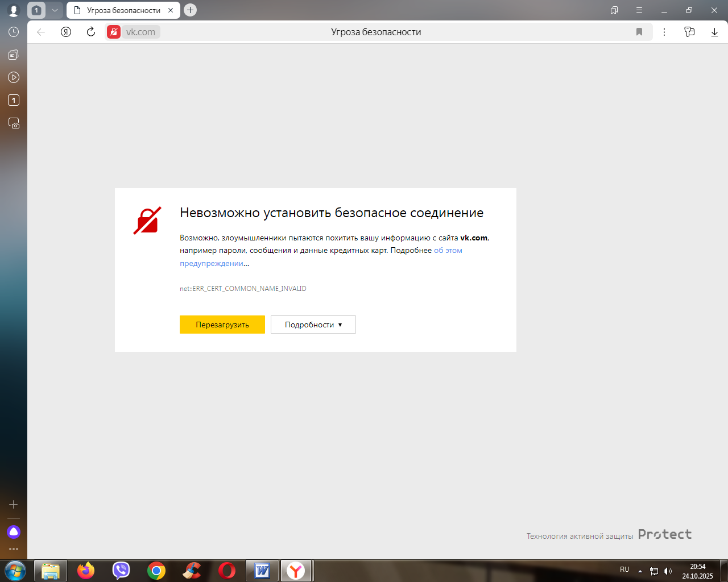728x582 pixels.
Task: Close the Угроза безопасности tab
Action: point(171,10)
